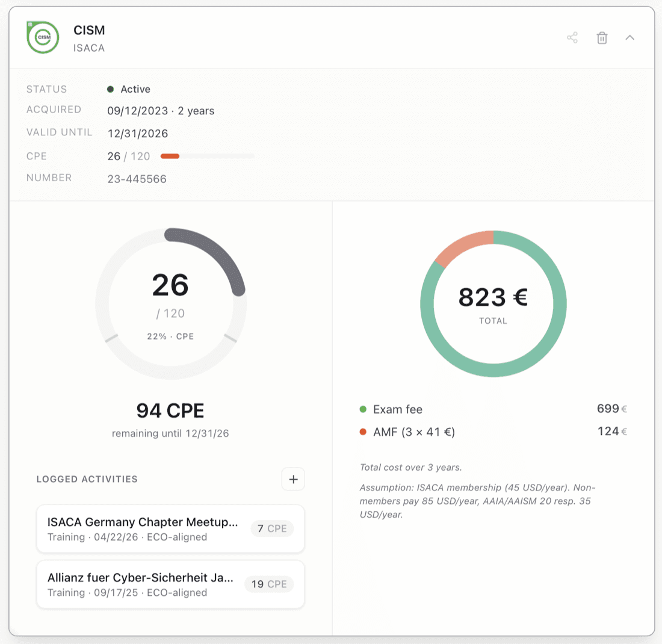Click the LOGGED ACTIVITIES heading
The width and height of the screenshot is (662, 644).
tap(87, 479)
